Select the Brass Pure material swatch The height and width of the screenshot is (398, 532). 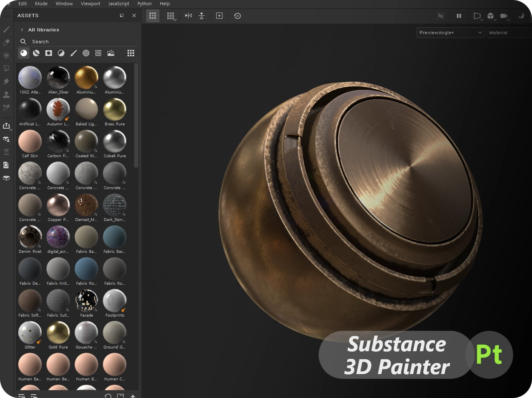114,110
